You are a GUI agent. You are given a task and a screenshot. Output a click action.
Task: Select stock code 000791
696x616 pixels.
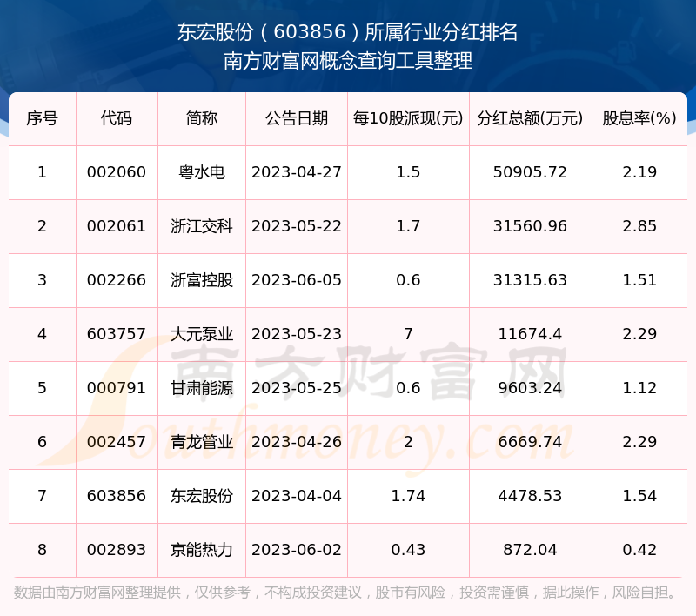point(117,388)
